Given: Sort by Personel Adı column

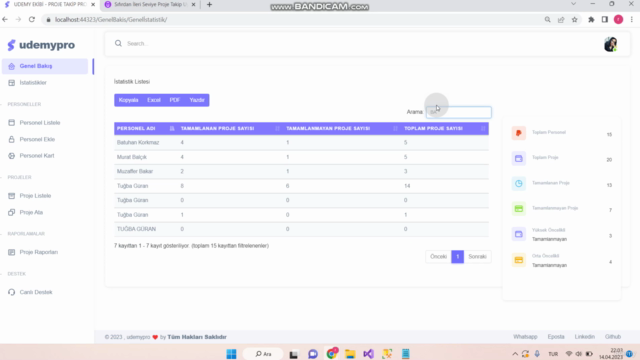Looking at the screenshot, I should (146, 128).
